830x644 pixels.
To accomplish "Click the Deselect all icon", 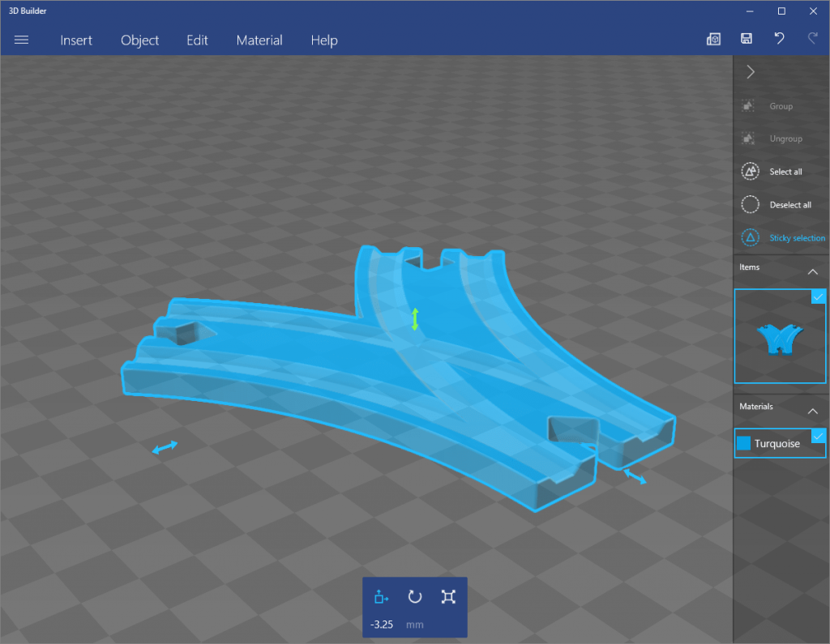I will (x=751, y=205).
